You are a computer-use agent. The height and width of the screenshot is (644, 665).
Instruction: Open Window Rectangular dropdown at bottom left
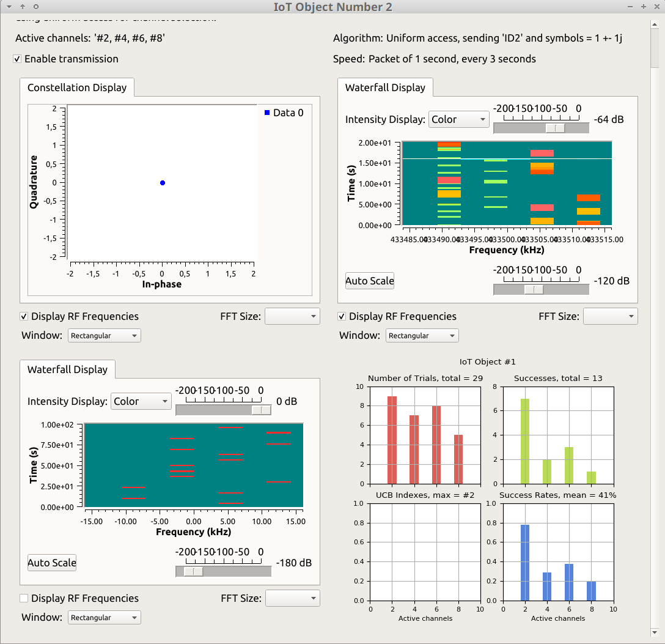tap(105, 617)
